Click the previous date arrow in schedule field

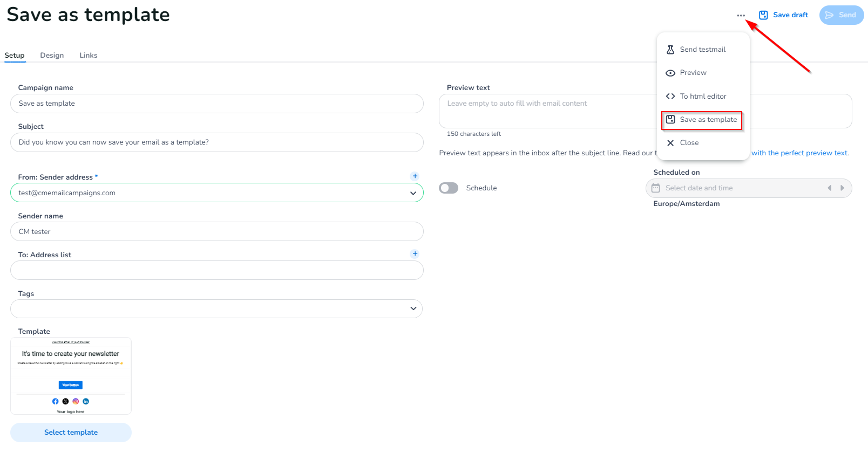(x=829, y=188)
